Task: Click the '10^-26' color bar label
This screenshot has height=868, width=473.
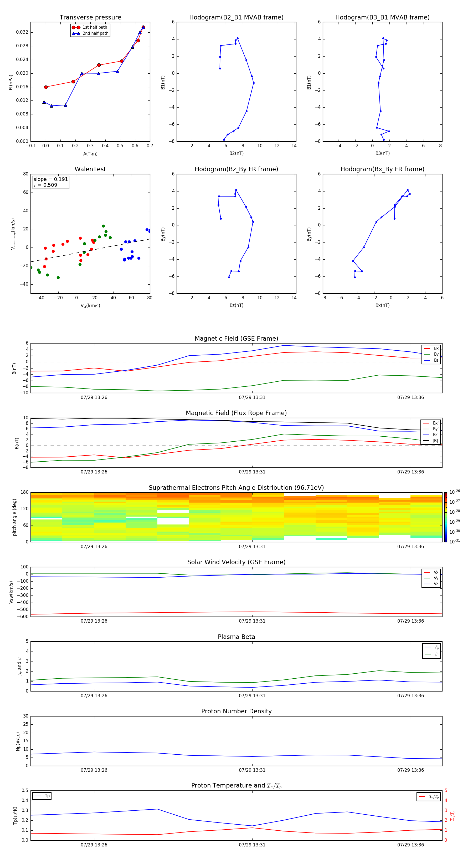Action: point(454,492)
